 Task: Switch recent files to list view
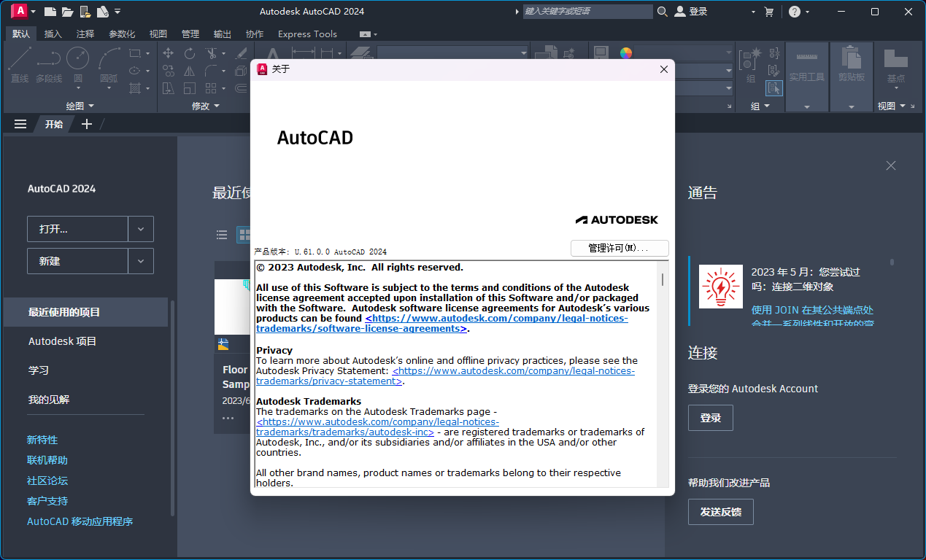point(222,235)
